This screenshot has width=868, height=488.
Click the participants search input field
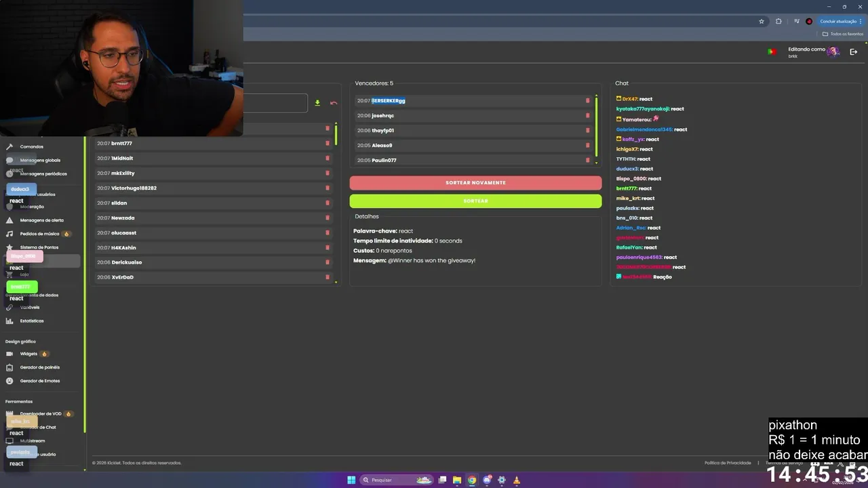click(275, 103)
